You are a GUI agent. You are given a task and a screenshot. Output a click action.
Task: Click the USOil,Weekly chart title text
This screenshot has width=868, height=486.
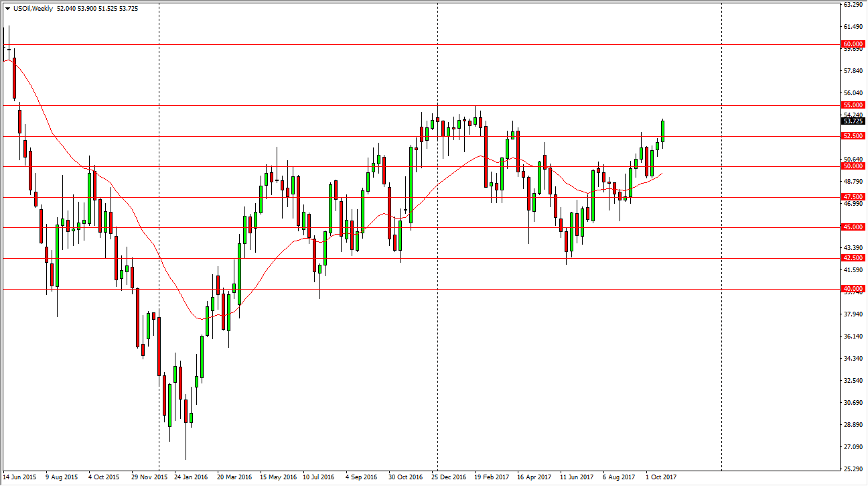coord(35,9)
